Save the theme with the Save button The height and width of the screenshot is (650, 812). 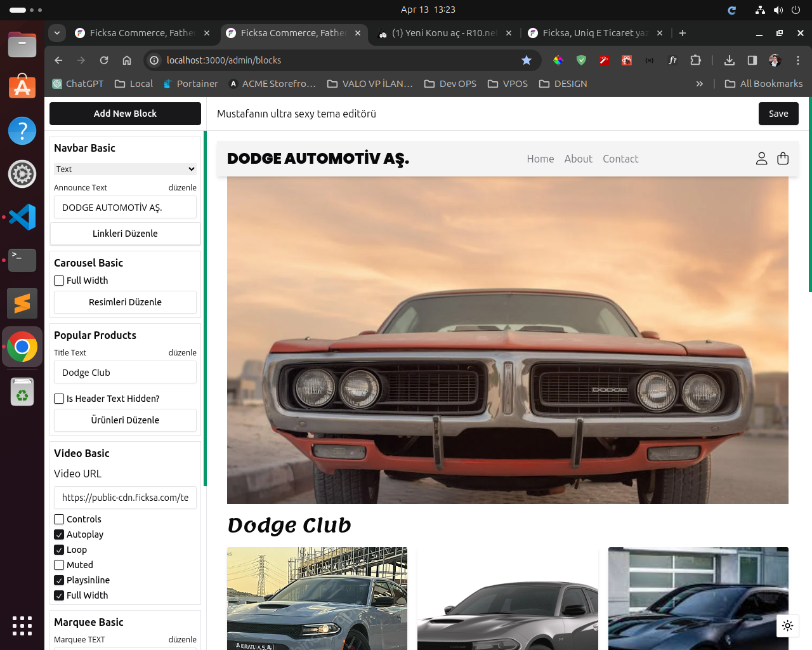(778, 114)
